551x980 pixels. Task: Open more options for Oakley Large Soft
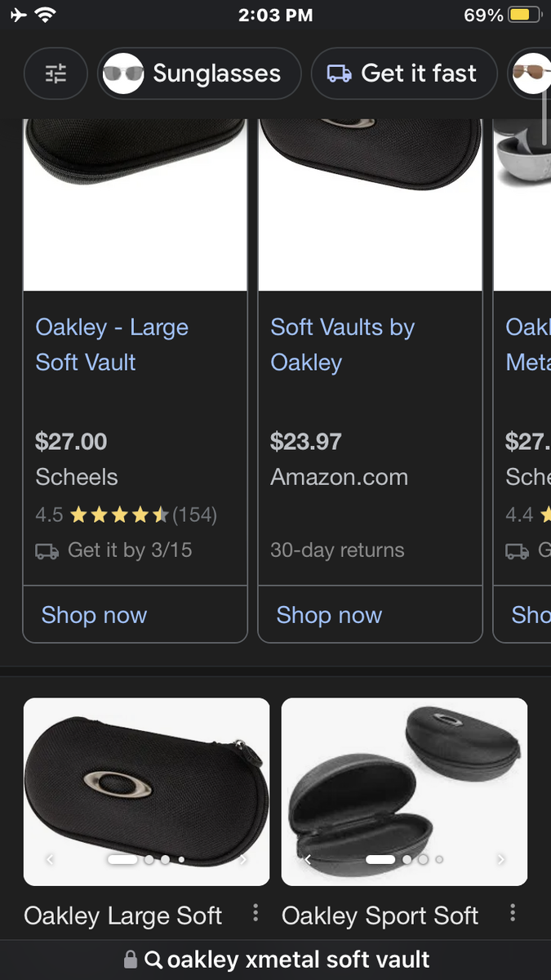256,913
